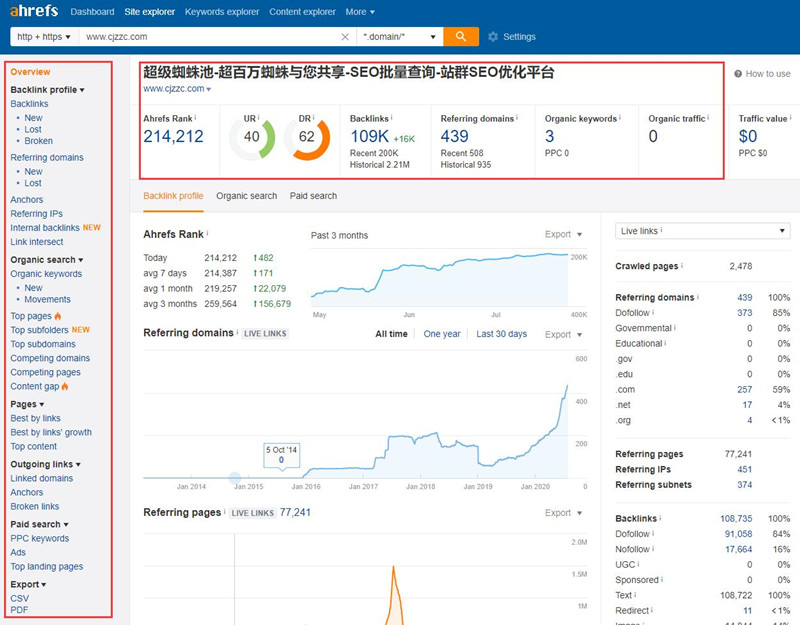This screenshot has width=800, height=625.
Task: Click the orange search magnifier button
Action: 460,37
